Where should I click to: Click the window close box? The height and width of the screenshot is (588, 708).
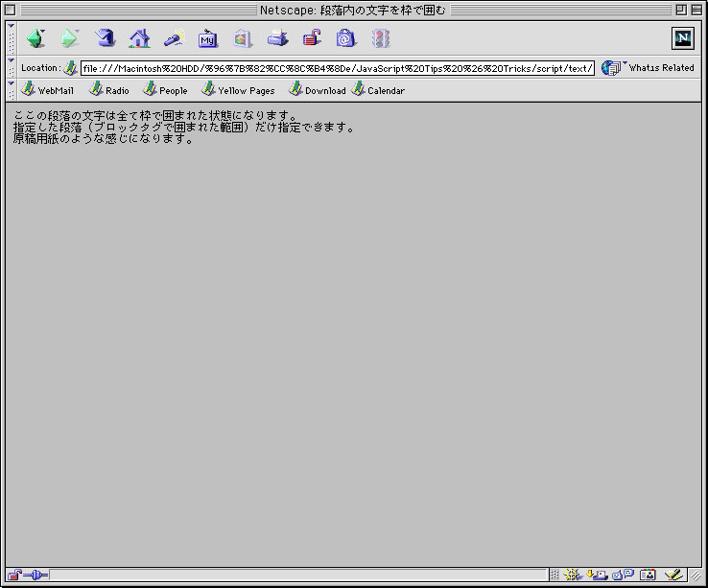coord(10,10)
